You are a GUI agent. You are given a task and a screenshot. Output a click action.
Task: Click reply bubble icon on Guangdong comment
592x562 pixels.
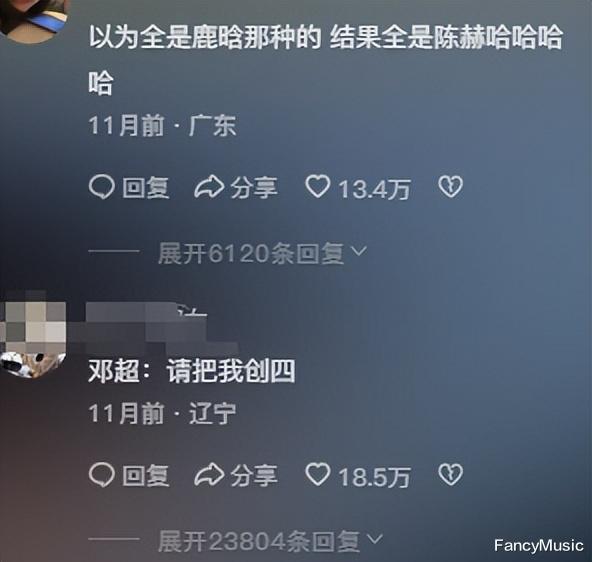click(x=102, y=187)
